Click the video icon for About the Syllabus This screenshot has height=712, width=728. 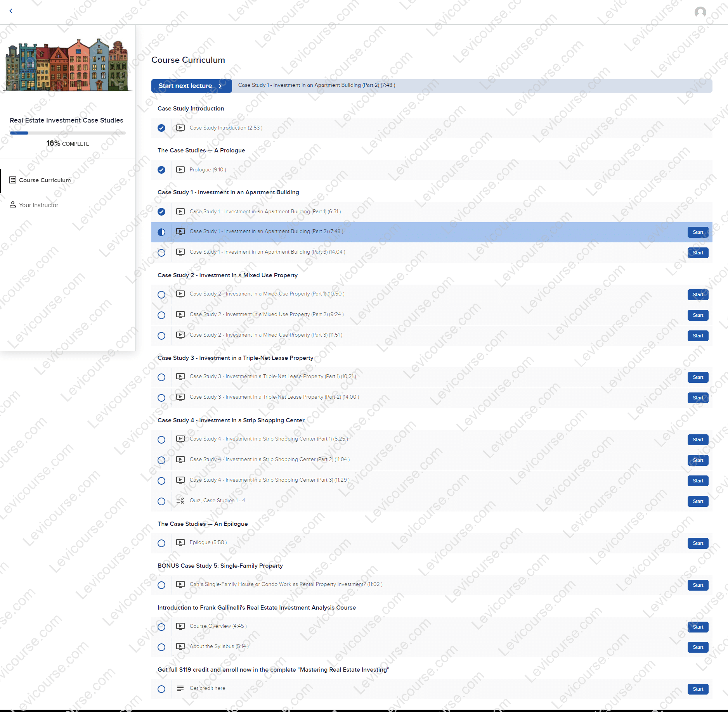pyautogui.click(x=180, y=646)
